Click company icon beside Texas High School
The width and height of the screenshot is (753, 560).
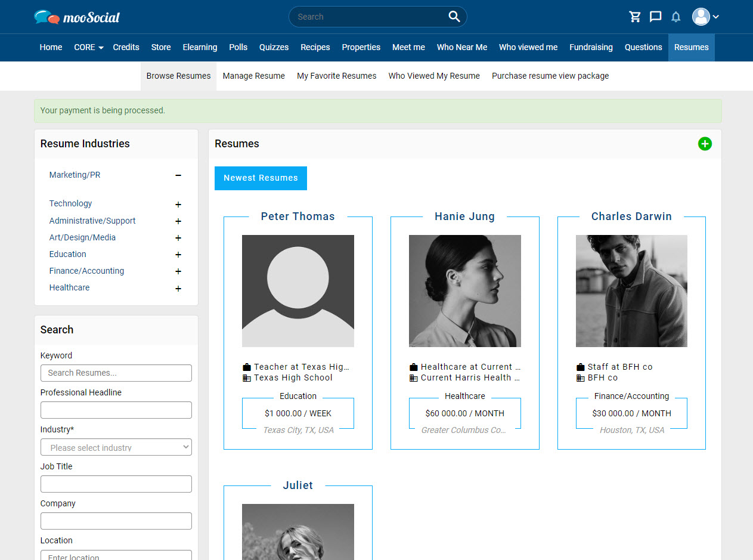coord(247,378)
